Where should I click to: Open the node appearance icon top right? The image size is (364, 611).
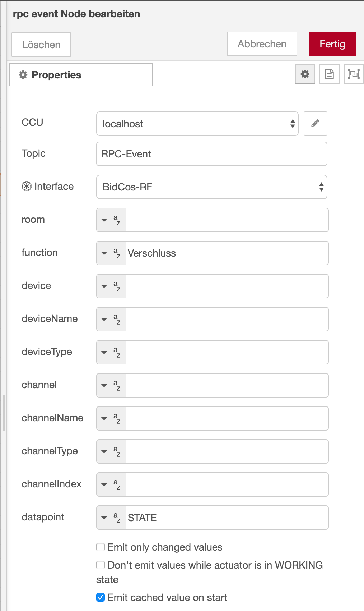point(354,74)
